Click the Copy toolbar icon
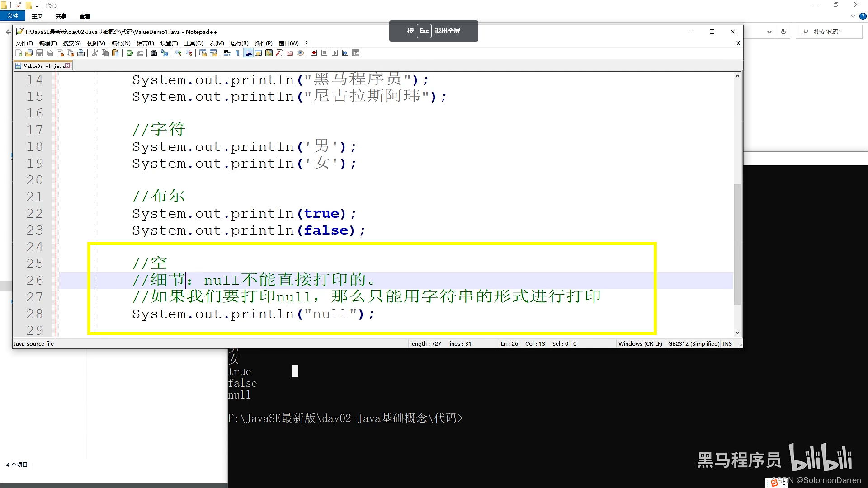This screenshot has width=868, height=488. pos(105,53)
